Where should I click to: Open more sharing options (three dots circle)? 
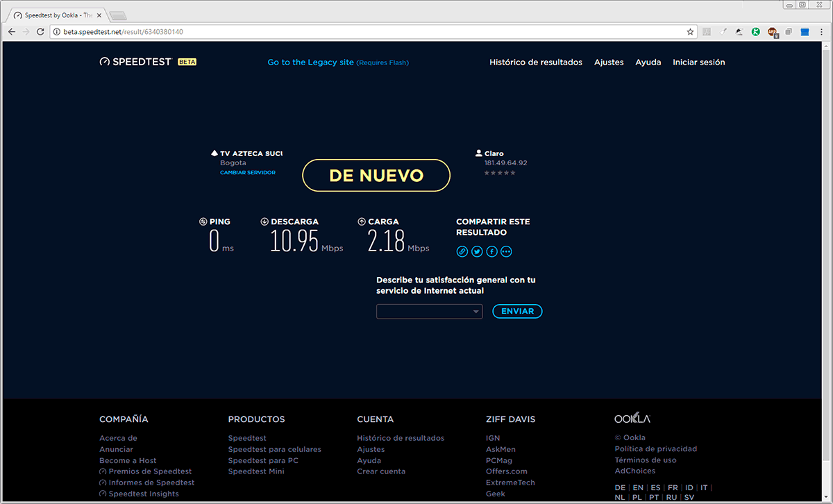[506, 251]
